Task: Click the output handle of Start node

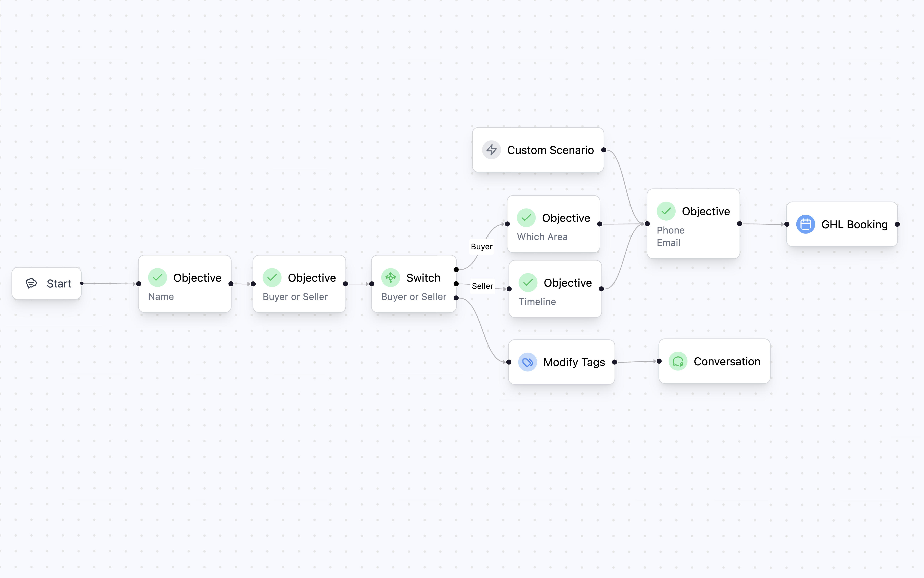Action: coord(82,283)
